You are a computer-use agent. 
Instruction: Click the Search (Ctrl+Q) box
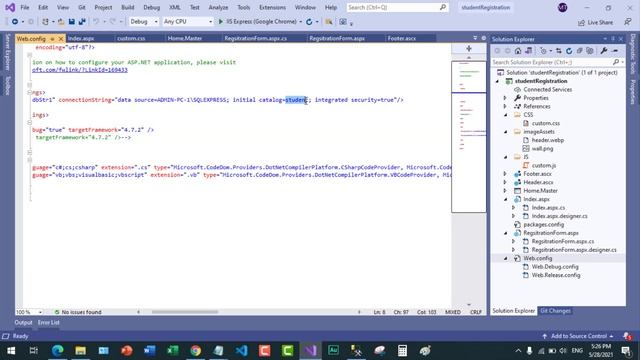(x=397, y=7)
